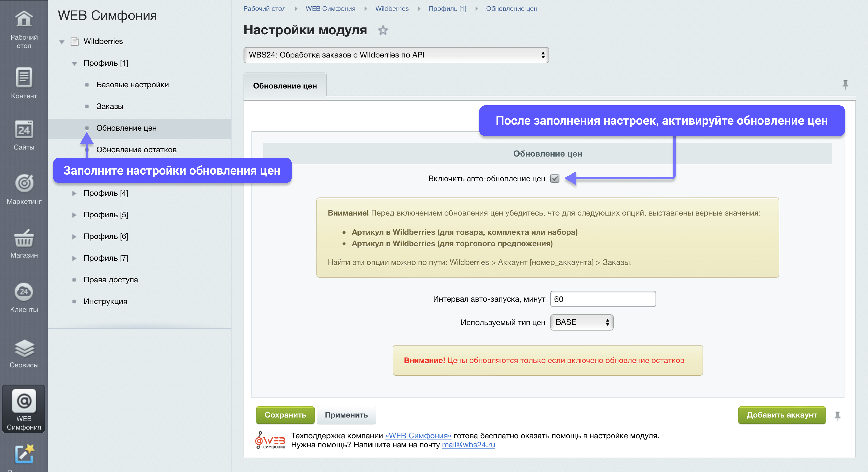Click the pin icon next to Добавить аккаунт

click(x=837, y=416)
